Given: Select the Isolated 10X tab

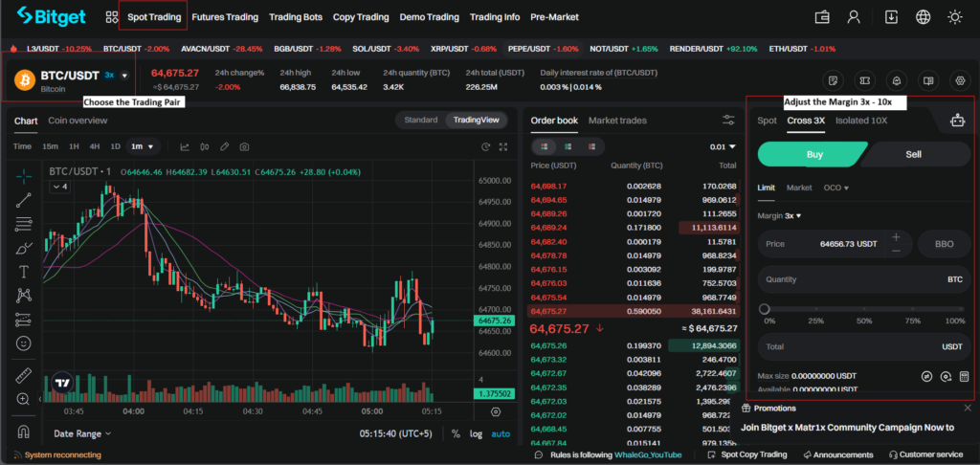Looking at the screenshot, I should click(x=860, y=120).
